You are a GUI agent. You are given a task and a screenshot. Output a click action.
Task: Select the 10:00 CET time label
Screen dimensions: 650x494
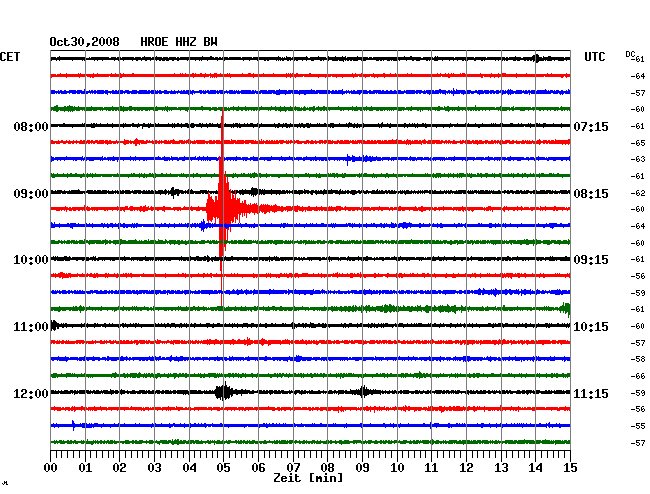[x=31, y=260]
